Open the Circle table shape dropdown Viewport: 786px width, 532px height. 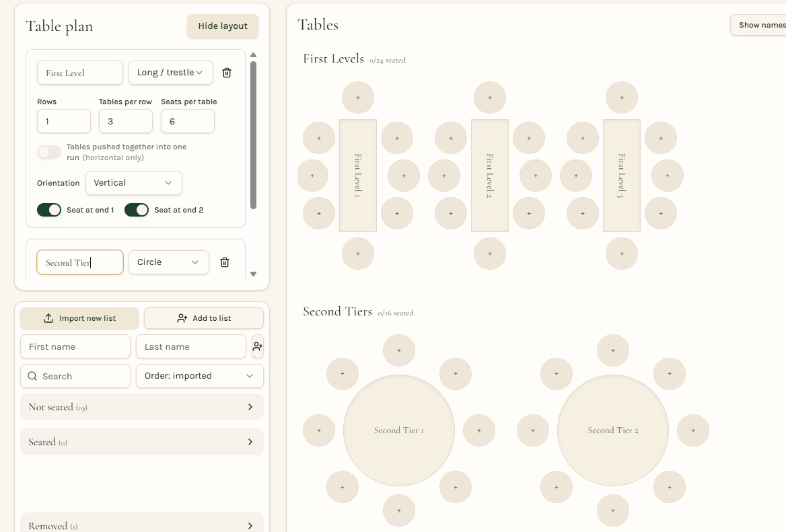click(x=169, y=262)
